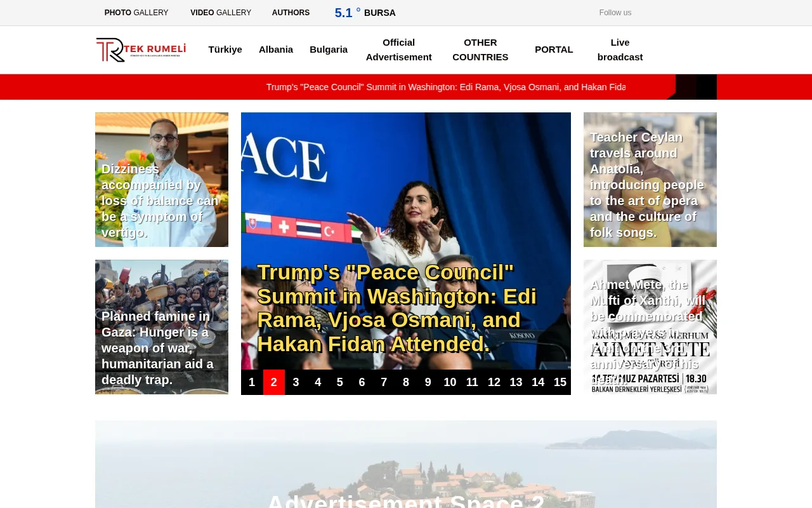812x508 pixels.
Task: Open the Gaza famine article thumbnail
Action: [x=162, y=326]
